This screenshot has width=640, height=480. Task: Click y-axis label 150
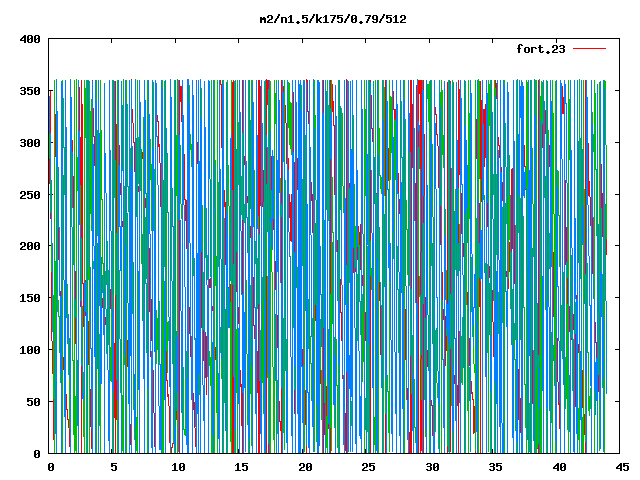coord(30,298)
